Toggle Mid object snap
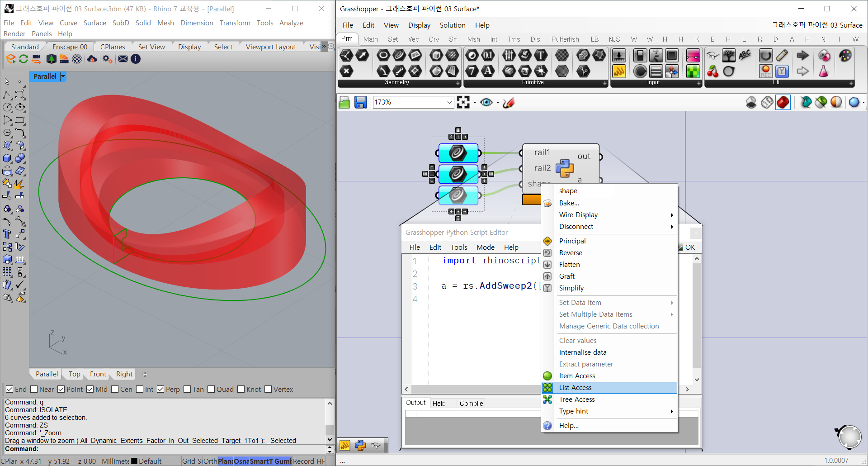 pos(90,389)
